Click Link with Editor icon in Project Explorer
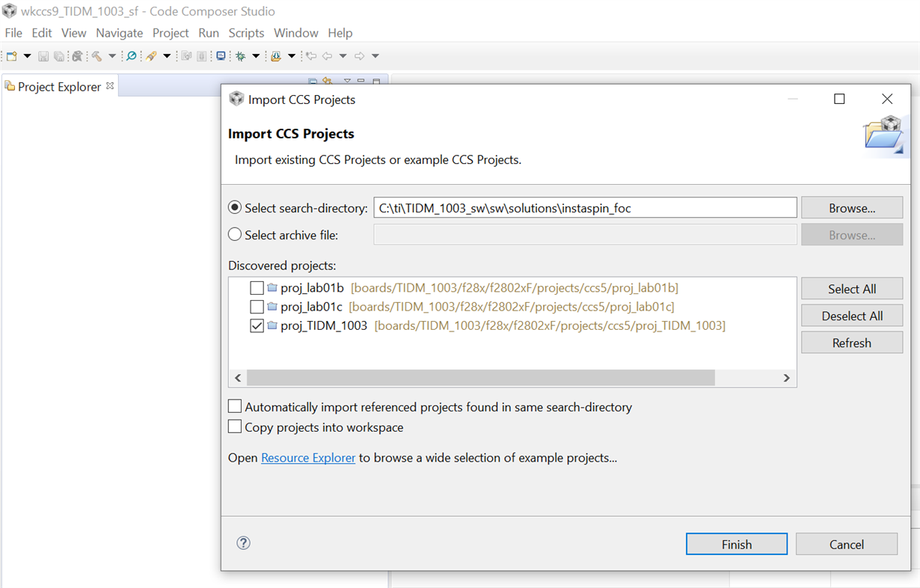The image size is (920, 588). pyautogui.click(x=328, y=81)
